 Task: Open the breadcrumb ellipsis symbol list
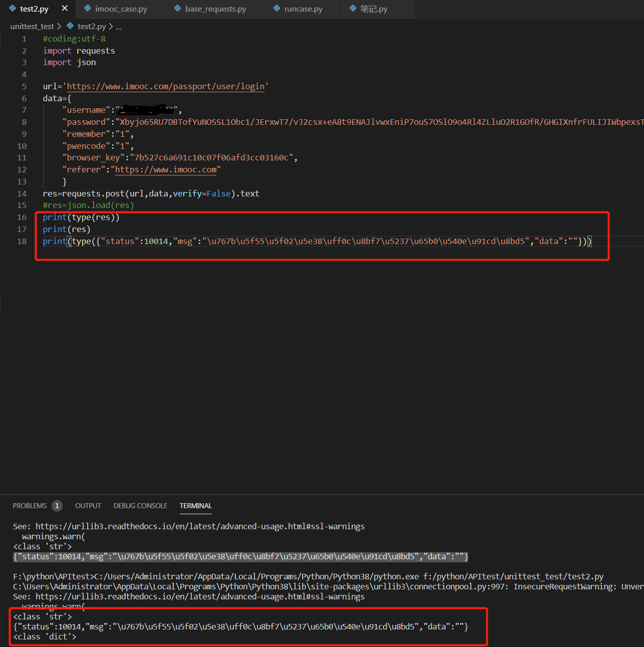click(x=119, y=27)
